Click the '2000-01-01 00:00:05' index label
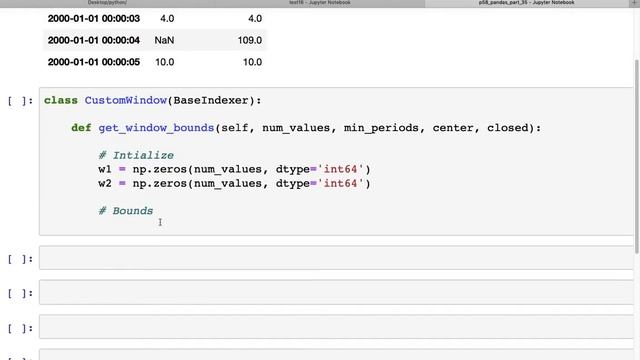 coord(93,62)
